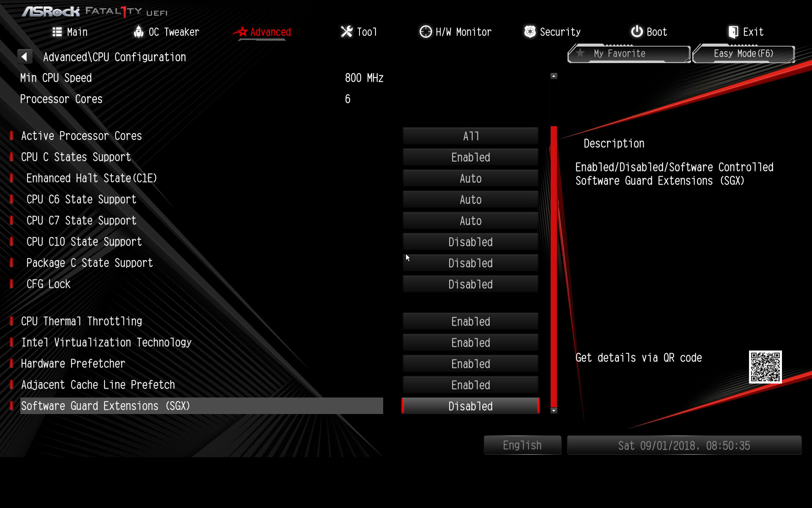Toggle CPU Thermal Throttling enabled setting
Viewport: 812px width, 508px height.
click(470, 321)
